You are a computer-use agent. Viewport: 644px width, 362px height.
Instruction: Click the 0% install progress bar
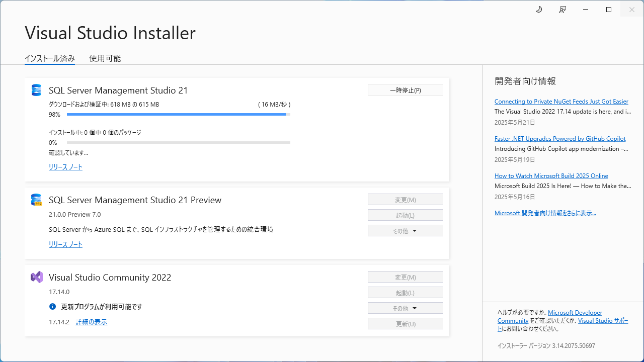tap(179, 143)
